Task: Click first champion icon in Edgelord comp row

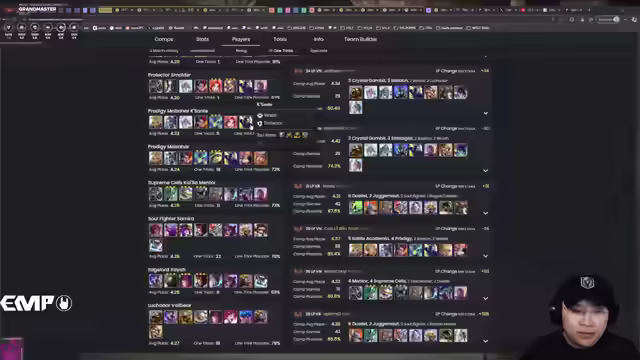Action: (156, 281)
